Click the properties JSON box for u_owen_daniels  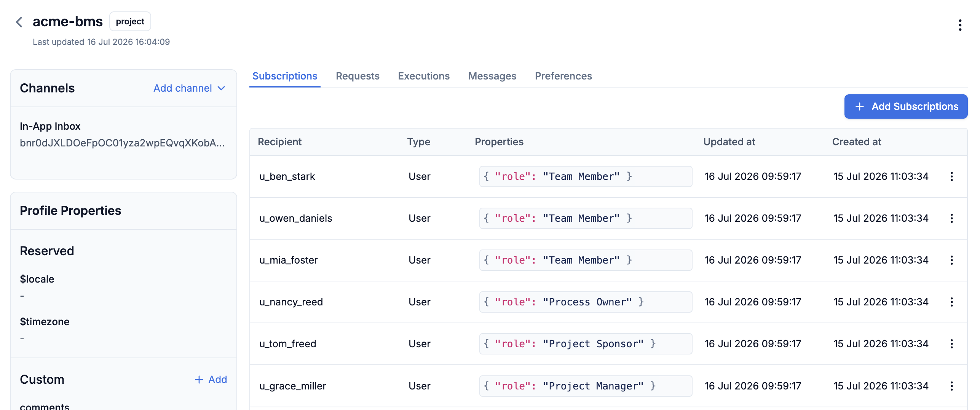(x=586, y=218)
